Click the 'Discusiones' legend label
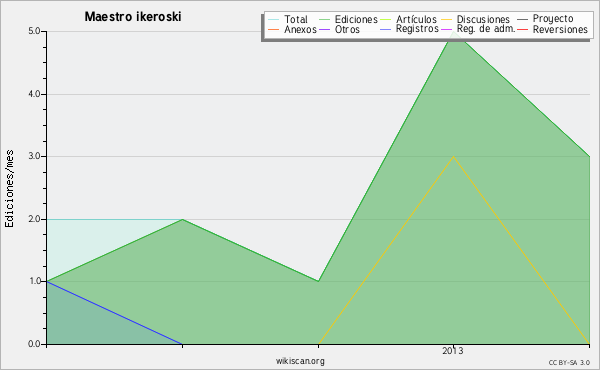This screenshot has width=600, height=370. pos(483,19)
